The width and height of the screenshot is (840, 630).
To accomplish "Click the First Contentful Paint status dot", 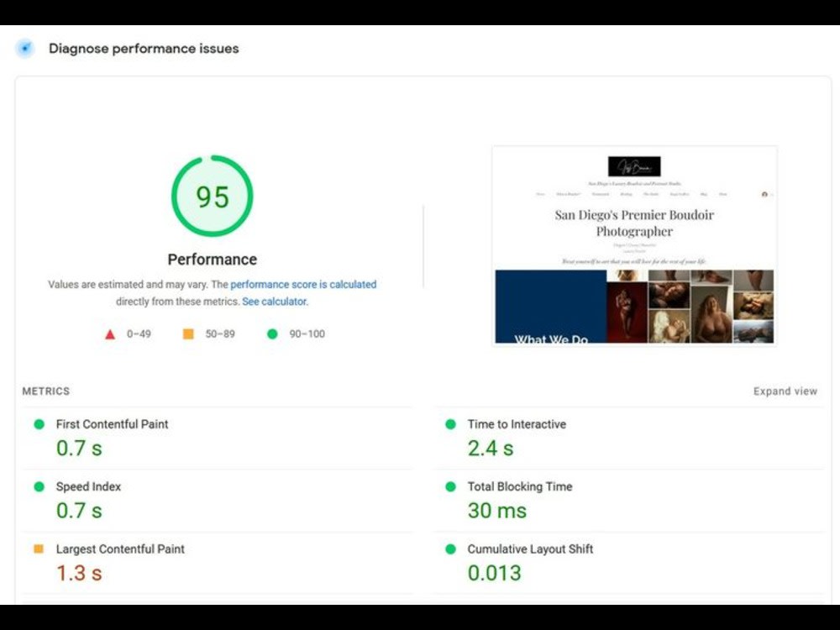I will [39, 424].
